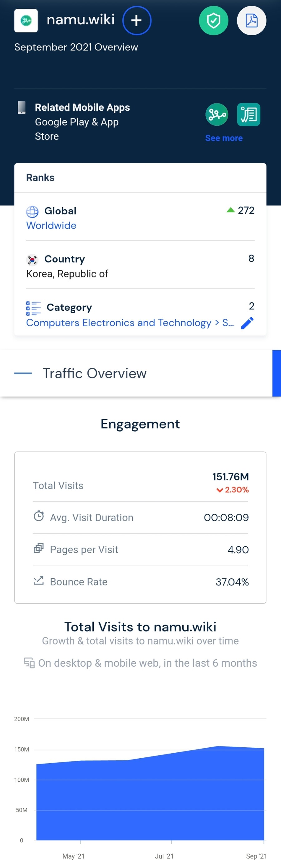Click the clock icon beside Avg. Visit Duration
Screen dimensions: 281x868
tap(39, 516)
